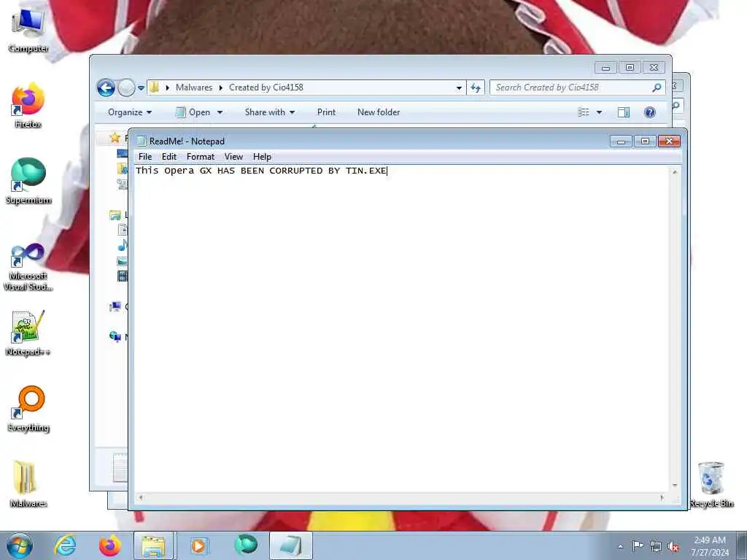Toggle the Explorer preview pane
The height and width of the screenshot is (560, 747).
624,112
